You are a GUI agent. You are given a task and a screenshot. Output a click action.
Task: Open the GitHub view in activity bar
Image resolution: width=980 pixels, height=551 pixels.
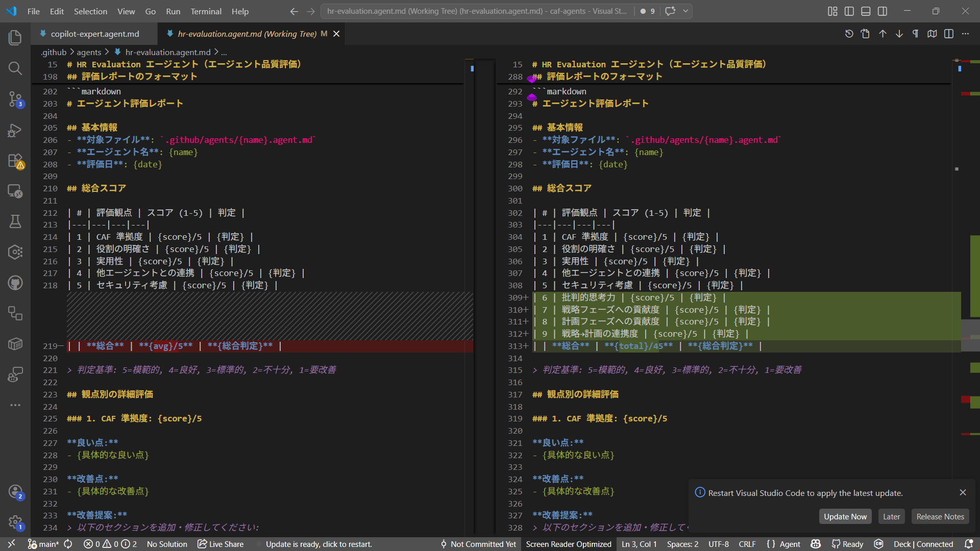point(15,283)
